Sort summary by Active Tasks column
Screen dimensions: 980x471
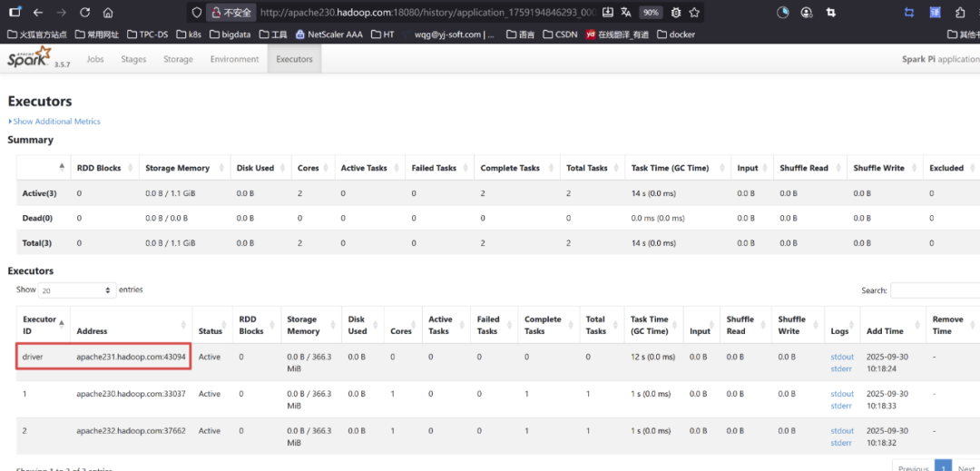pos(369,168)
